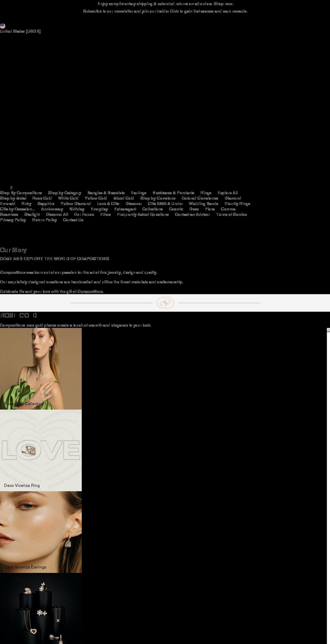Click Gifts $800 & Under

[x=165, y=204]
